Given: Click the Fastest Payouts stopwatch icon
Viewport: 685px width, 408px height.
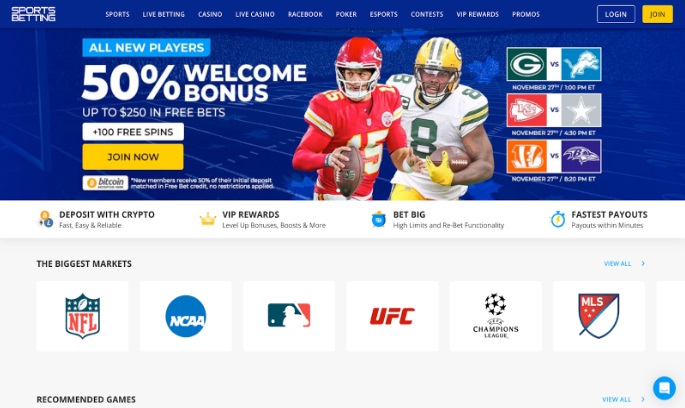Looking at the screenshot, I should click(x=557, y=219).
